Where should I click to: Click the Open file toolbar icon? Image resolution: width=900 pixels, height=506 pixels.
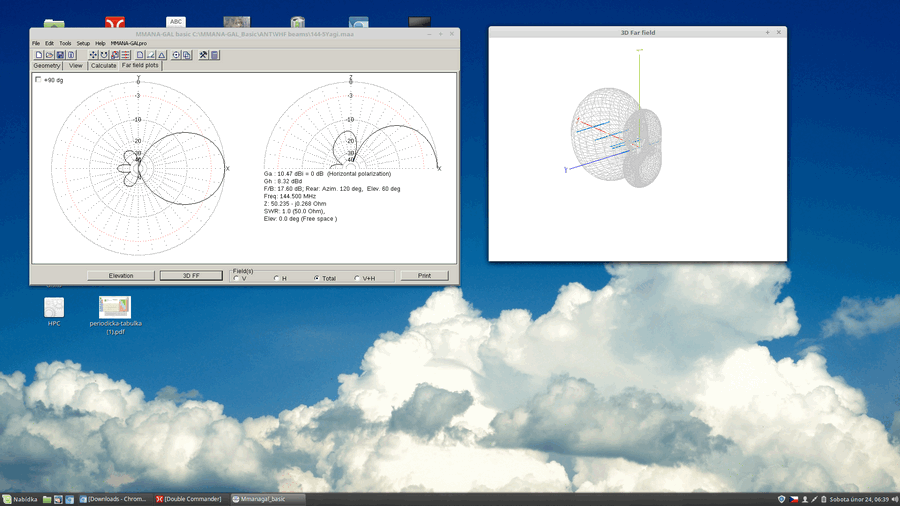[x=50, y=55]
